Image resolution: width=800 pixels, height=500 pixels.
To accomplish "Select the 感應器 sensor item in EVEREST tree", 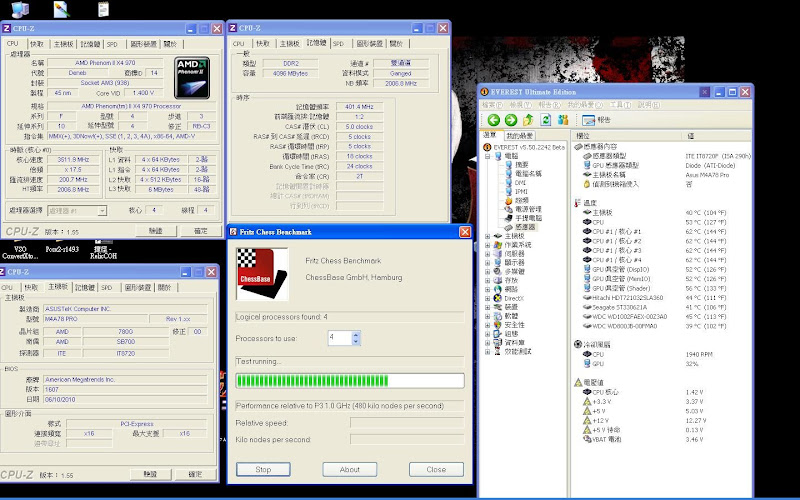I will pos(525,227).
